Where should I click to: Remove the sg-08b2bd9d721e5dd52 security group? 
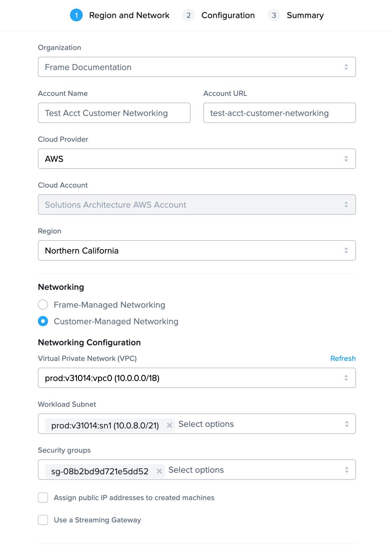[x=159, y=471]
